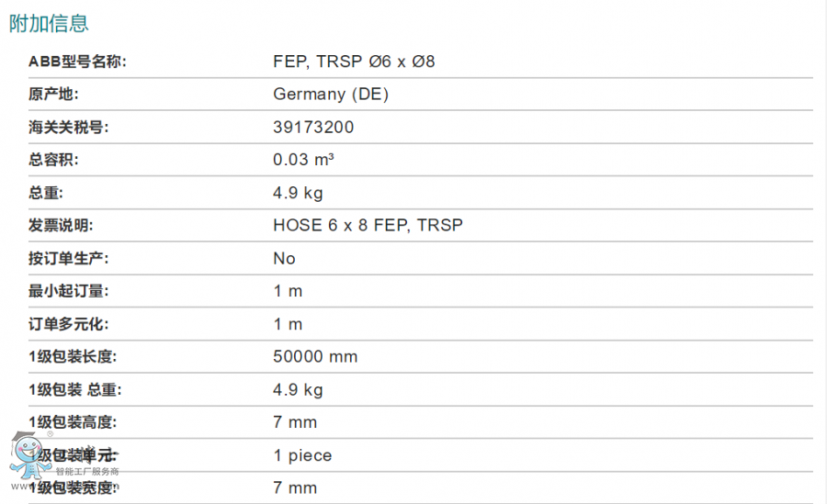Click the FEP, TRSP Ø6 x Ø8 value

coord(354,62)
